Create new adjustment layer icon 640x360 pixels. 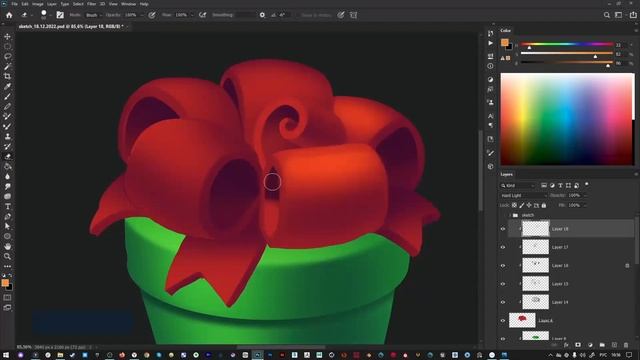590,345
